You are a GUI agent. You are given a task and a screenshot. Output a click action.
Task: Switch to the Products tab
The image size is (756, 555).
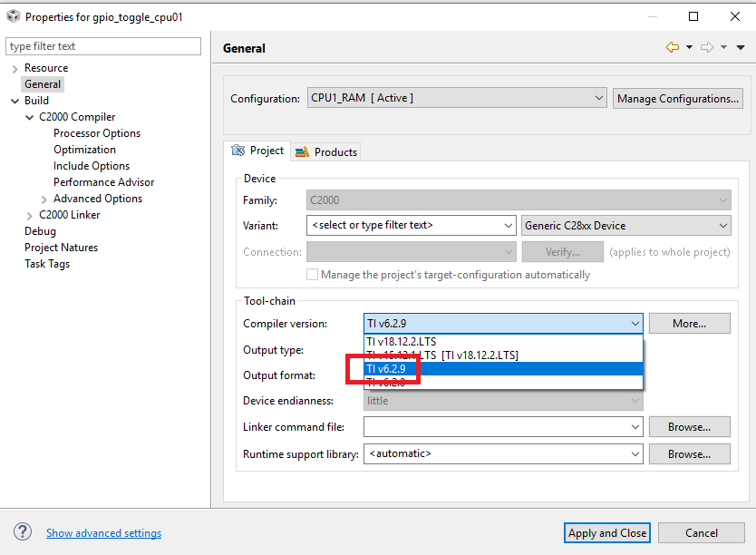[x=326, y=151]
